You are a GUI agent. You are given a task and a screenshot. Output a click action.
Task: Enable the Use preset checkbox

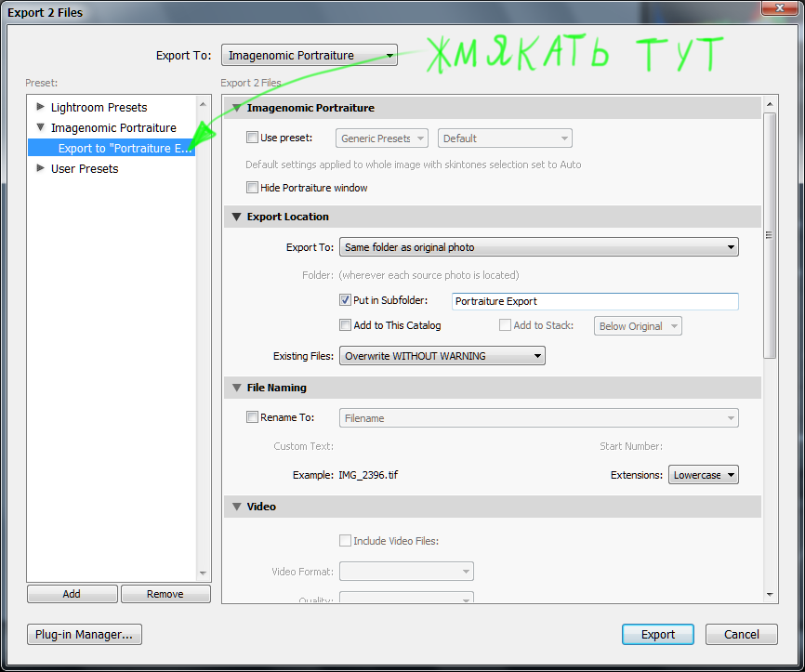pyautogui.click(x=252, y=138)
